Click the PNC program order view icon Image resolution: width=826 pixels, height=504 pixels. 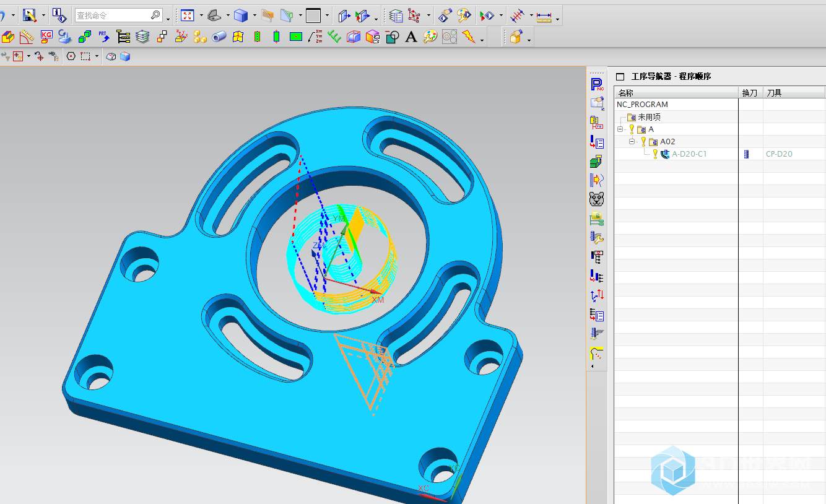click(597, 85)
